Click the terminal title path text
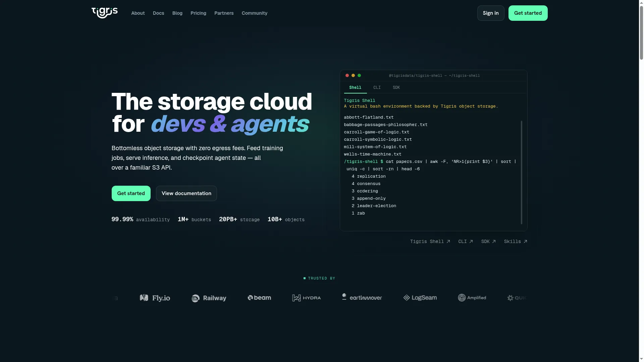This screenshot has height=362, width=644. click(x=434, y=76)
